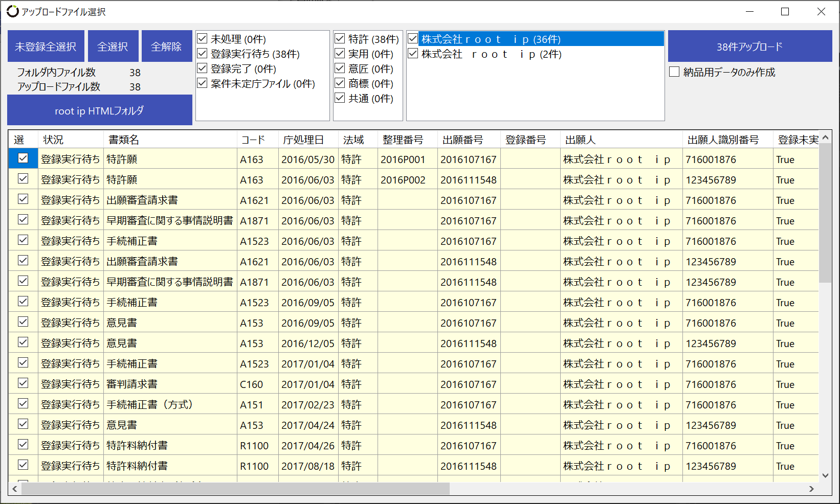The image size is (840, 504).
Task: Toggle the 商標 (0件) checkbox
Action: (x=340, y=83)
